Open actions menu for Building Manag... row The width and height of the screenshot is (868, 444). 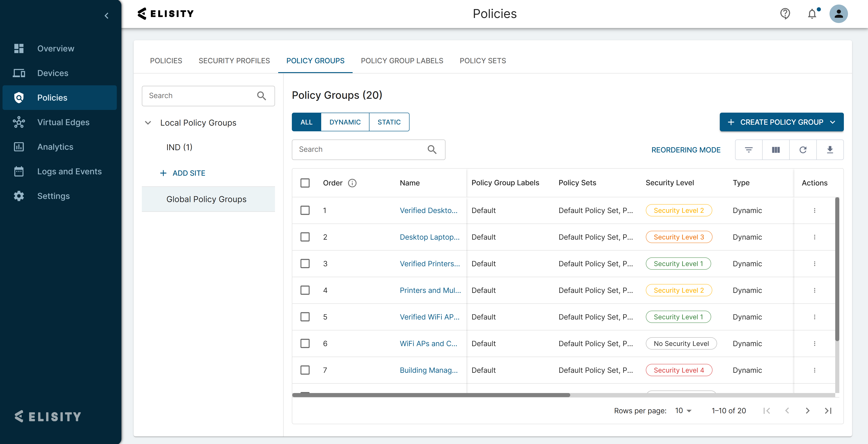[815, 370]
